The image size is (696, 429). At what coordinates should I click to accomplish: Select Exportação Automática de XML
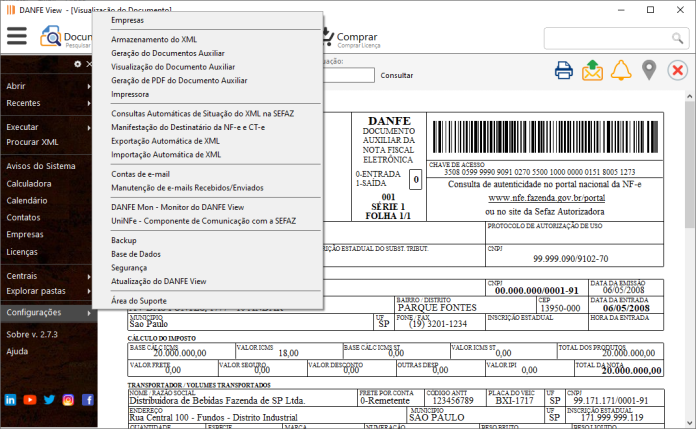pos(166,141)
